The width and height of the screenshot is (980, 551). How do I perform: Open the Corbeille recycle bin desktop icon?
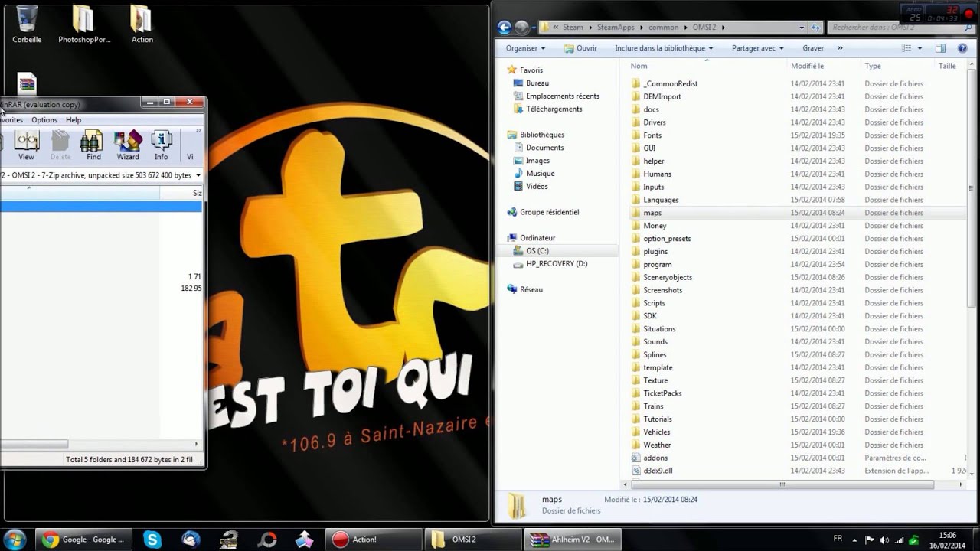point(27,24)
